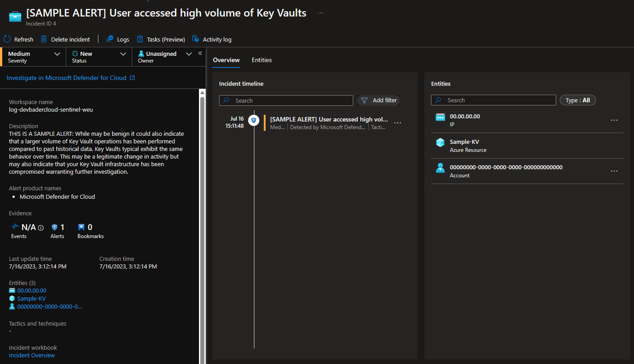Click the Entities panel search field
This screenshot has width=634, height=364.
coord(494,100)
